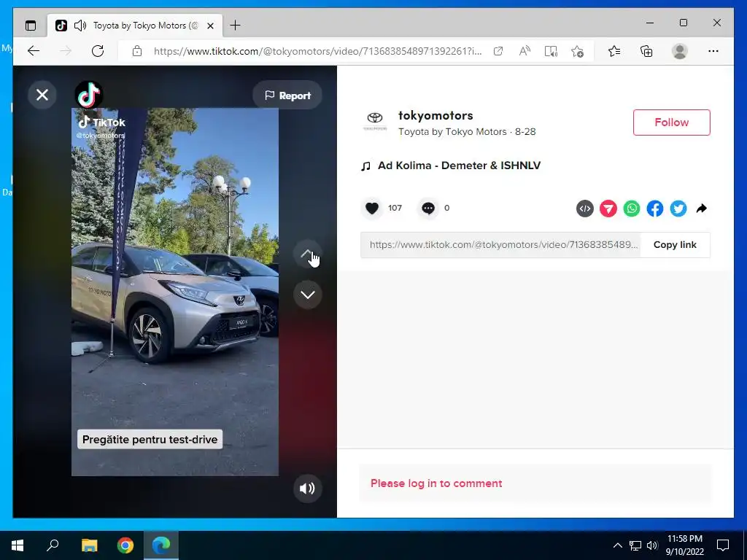Viewport: 747px width, 560px height.
Task: Open comments via the speech bubble icon
Action: coord(428,208)
